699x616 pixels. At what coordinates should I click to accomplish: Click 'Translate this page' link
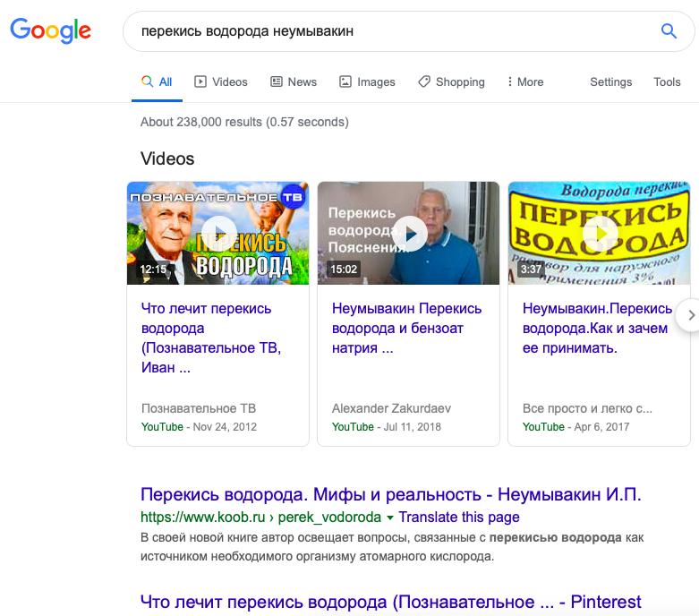point(459,517)
